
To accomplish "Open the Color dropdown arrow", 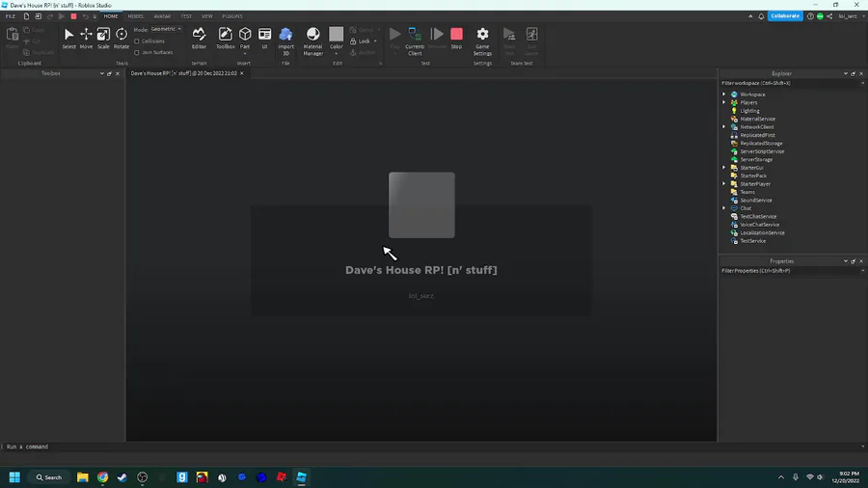I will point(336,54).
